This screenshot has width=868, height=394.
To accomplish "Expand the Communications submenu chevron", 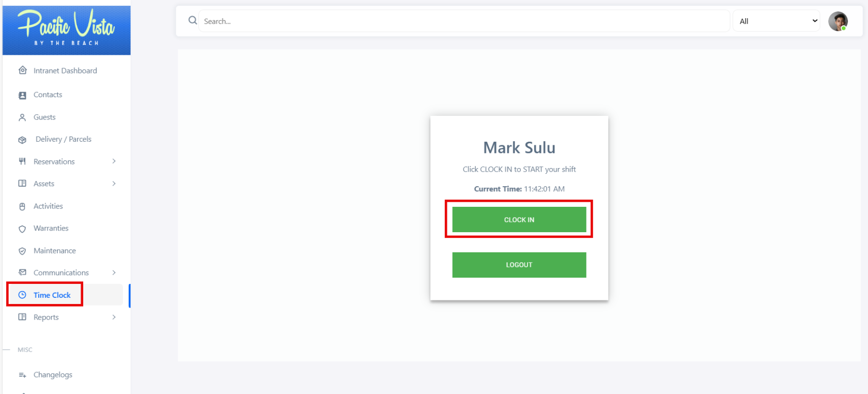I will pyautogui.click(x=114, y=272).
